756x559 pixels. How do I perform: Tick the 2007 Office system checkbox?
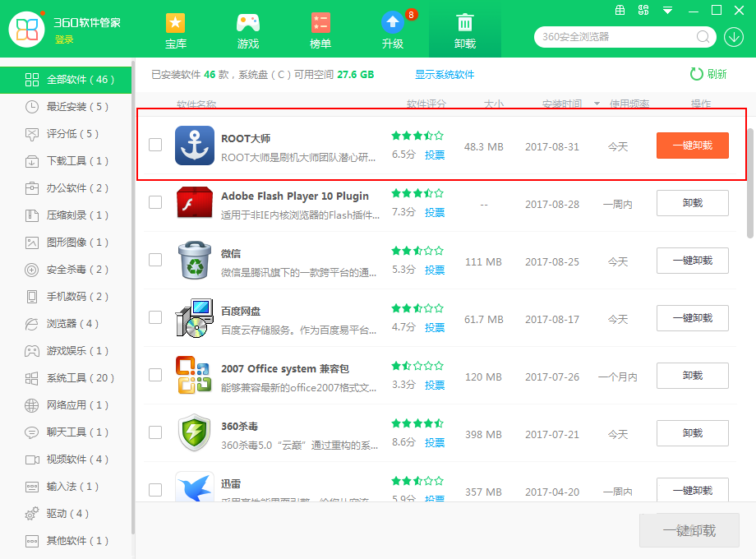pyautogui.click(x=155, y=375)
